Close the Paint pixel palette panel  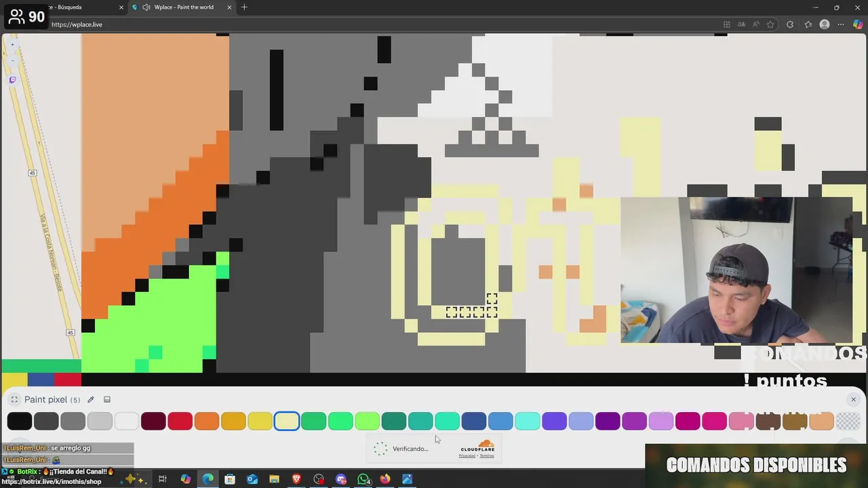853,399
